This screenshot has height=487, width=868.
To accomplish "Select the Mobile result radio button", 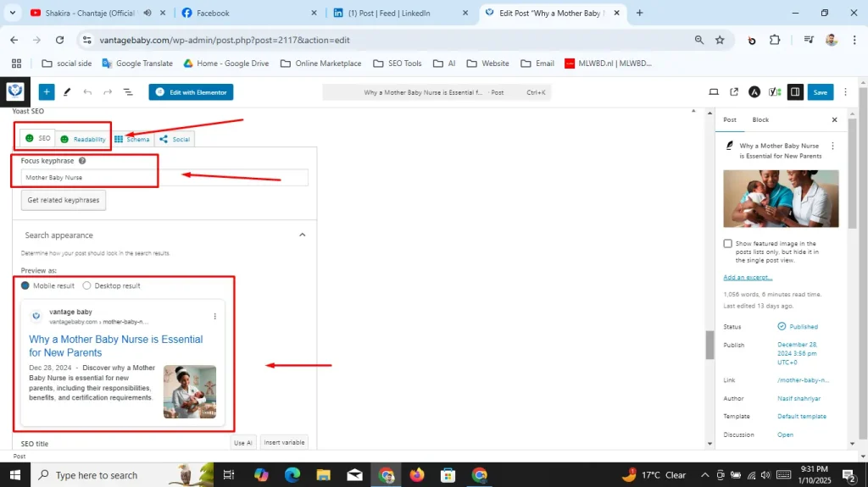I will [25, 285].
